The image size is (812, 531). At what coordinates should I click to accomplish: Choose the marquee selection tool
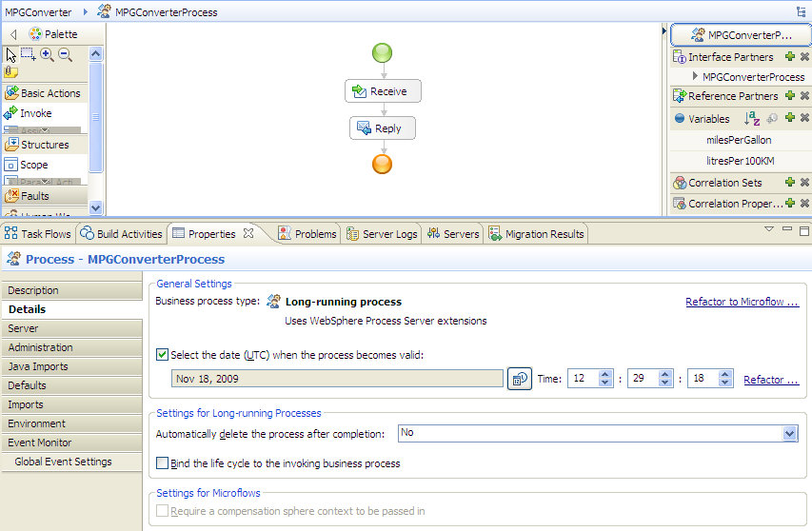(x=28, y=54)
